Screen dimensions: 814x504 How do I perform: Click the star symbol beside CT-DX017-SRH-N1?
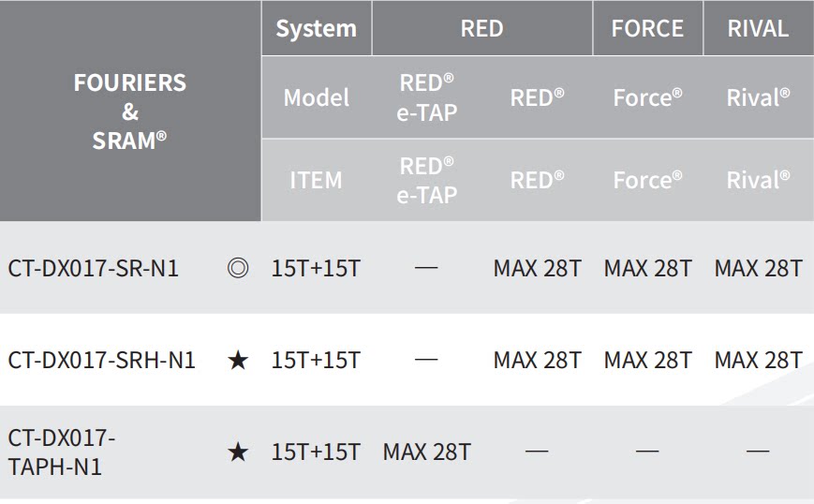coord(238,360)
